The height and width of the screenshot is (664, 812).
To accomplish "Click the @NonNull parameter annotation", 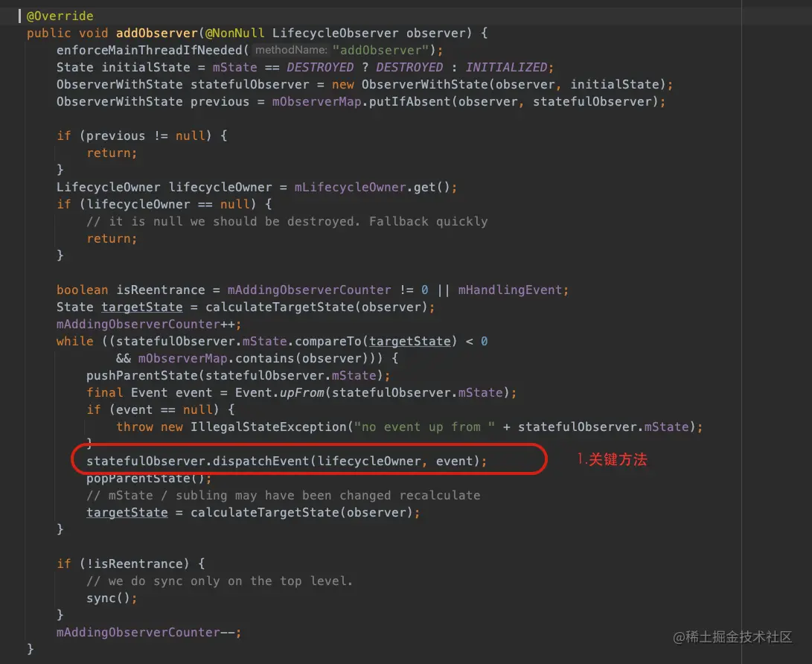I will point(235,33).
